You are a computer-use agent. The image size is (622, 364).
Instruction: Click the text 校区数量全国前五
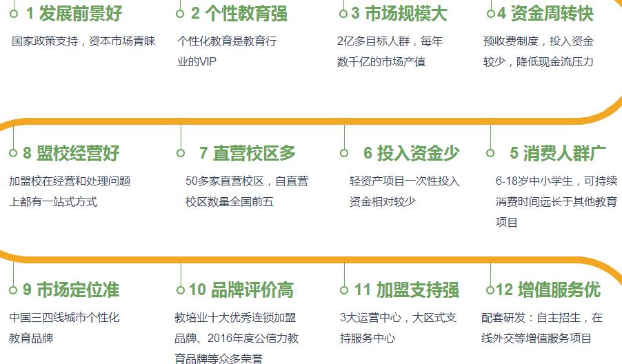click(230, 202)
